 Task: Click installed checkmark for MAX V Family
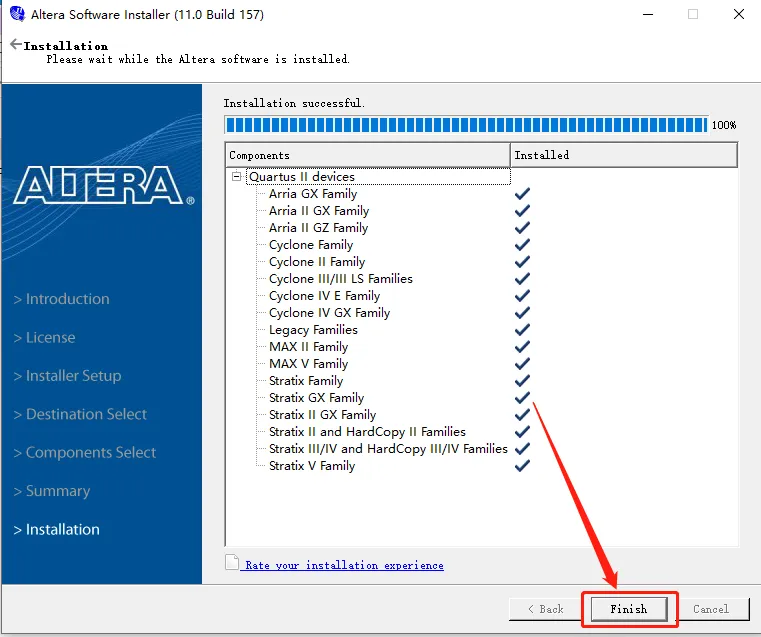point(522,363)
